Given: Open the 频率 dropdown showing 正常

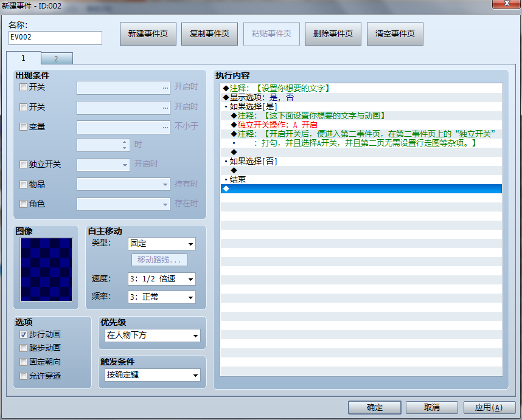Looking at the screenshot, I should pos(161,297).
